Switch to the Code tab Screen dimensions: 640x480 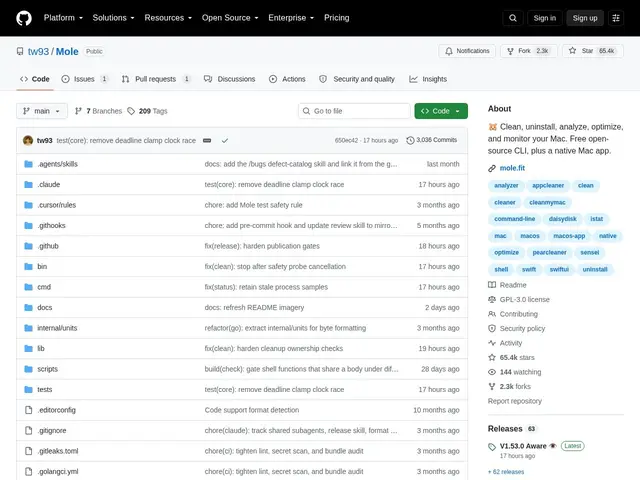[35, 79]
